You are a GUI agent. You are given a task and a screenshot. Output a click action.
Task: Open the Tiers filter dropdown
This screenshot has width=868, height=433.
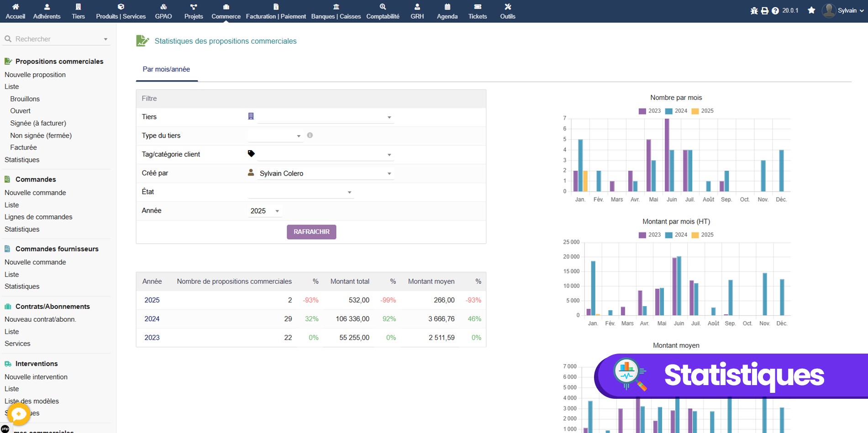326,117
